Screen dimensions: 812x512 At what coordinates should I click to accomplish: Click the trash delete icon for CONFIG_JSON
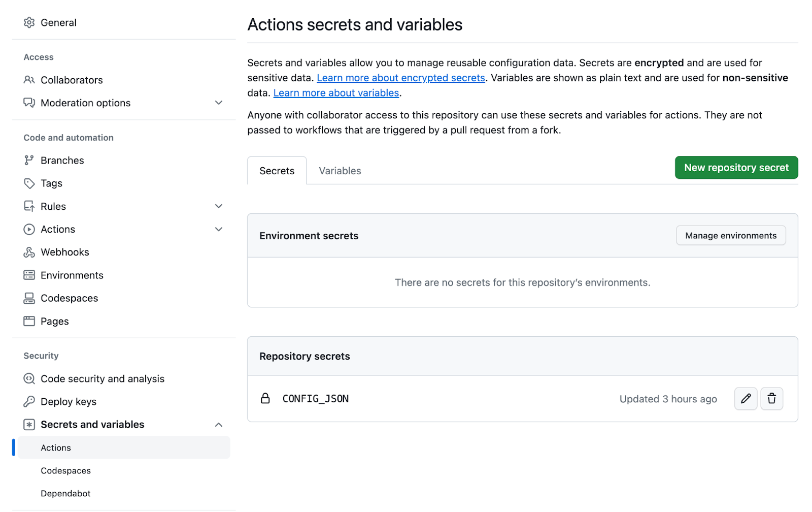coord(771,399)
